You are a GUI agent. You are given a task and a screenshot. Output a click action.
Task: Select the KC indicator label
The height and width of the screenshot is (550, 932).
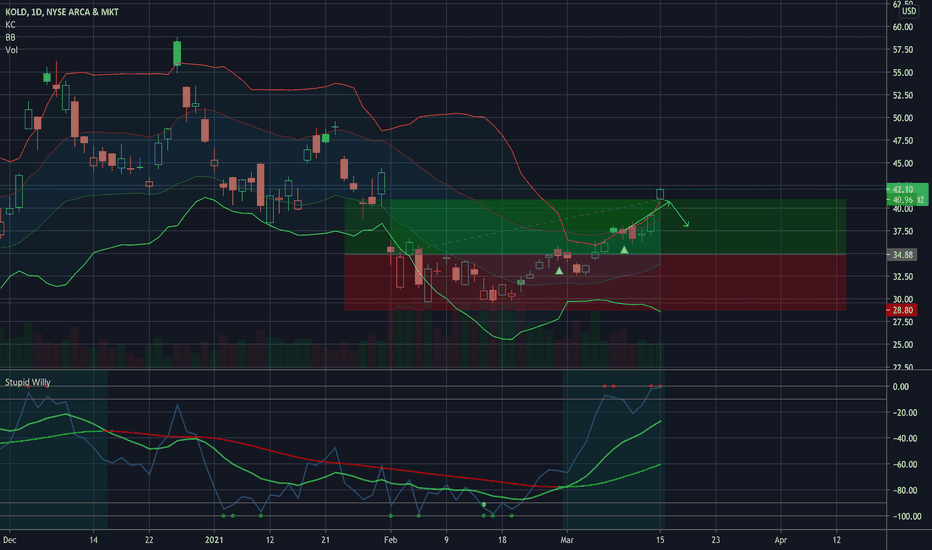coord(10,25)
